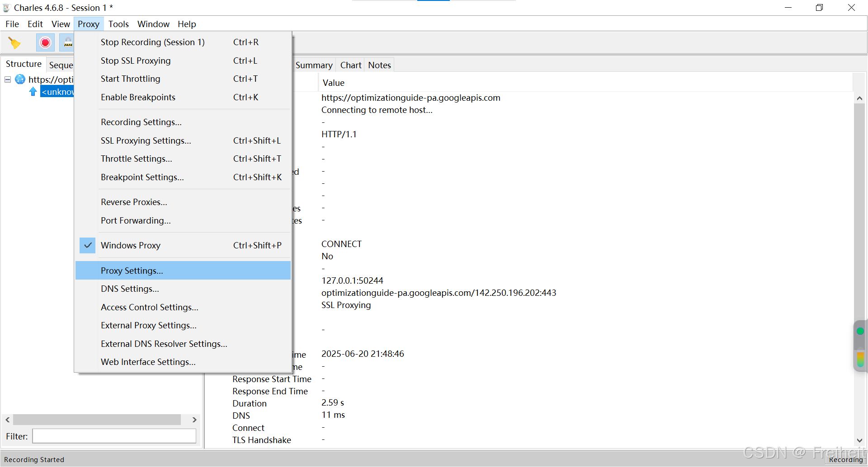The image size is (868, 467).
Task: Open DNS Settings...
Action: (x=183, y=289)
